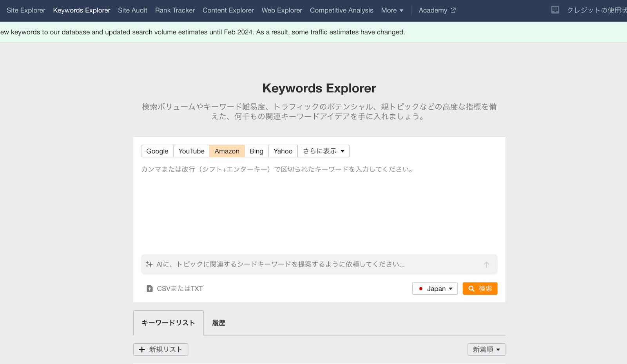
Task: Open Content Explorer
Action: [228, 10]
